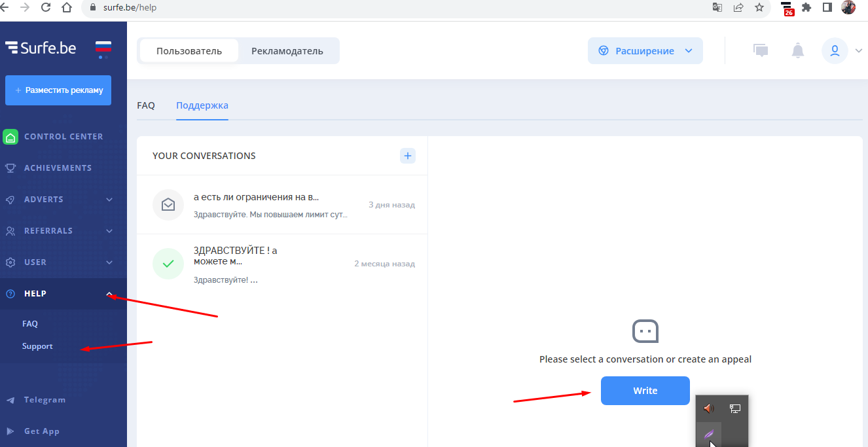Click the Adverts rocket icon

tap(10, 200)
